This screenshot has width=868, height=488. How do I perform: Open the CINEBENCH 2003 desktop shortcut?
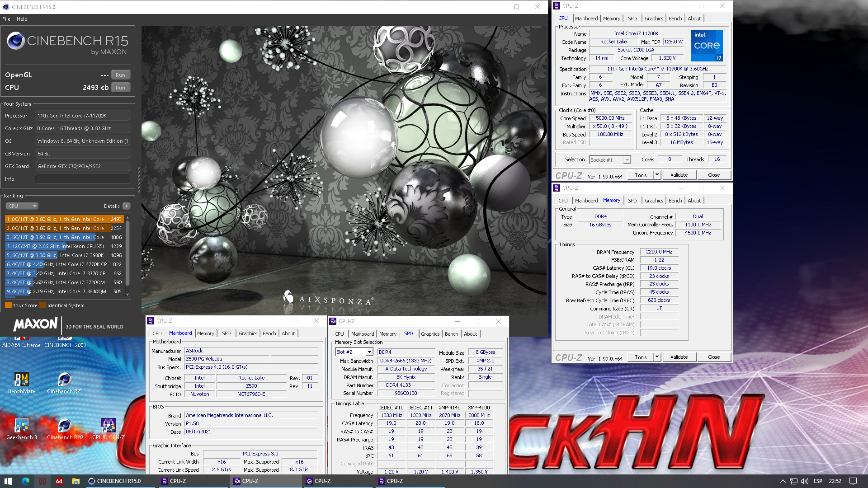point(65,342)
